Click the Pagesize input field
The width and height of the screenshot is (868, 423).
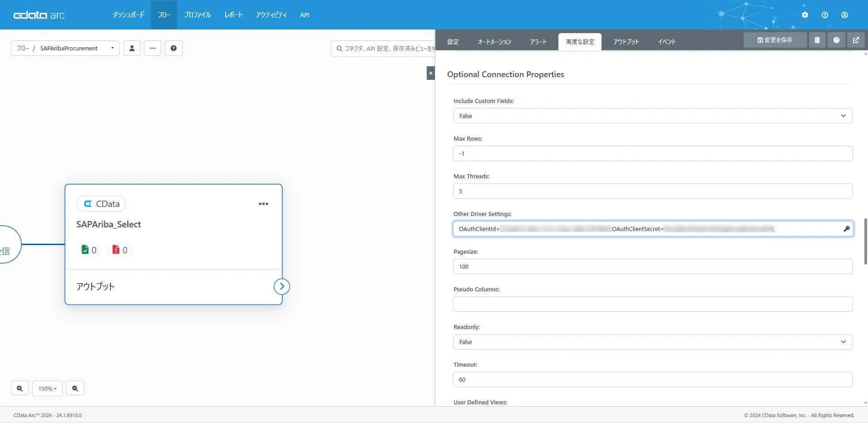point(653,266)
